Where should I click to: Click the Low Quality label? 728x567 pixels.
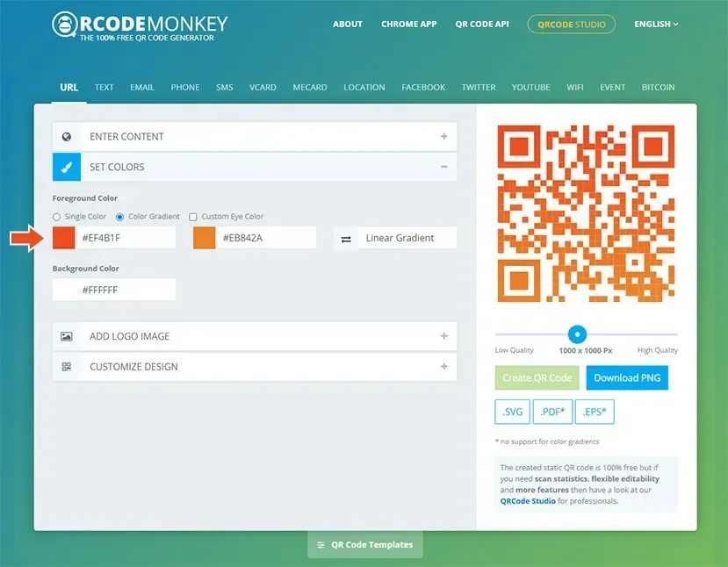pos(515,350)
